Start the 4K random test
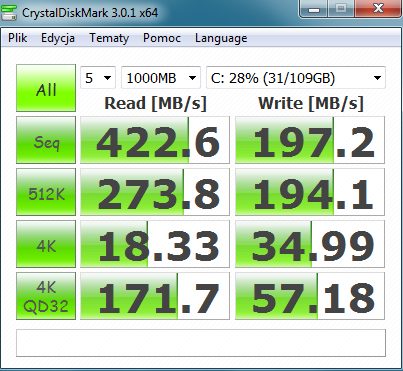The image size is (403, 371). 46,244
